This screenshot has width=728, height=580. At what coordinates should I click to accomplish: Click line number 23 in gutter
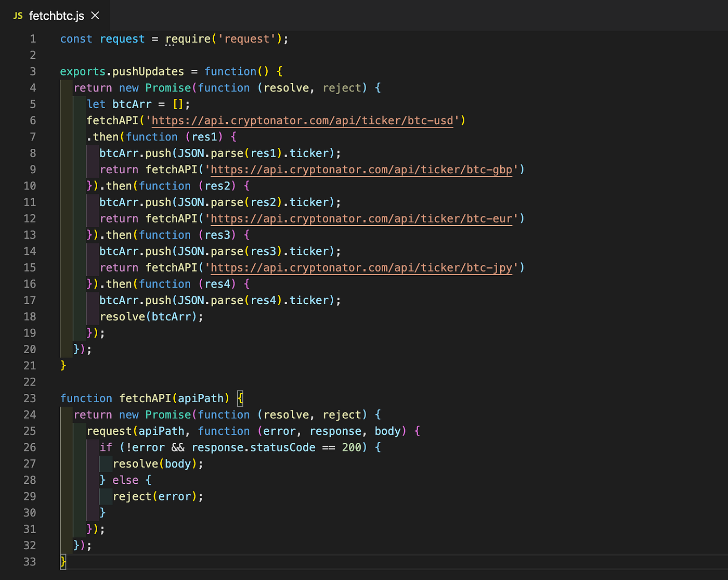pyautogui.click(x=30, y=398)
